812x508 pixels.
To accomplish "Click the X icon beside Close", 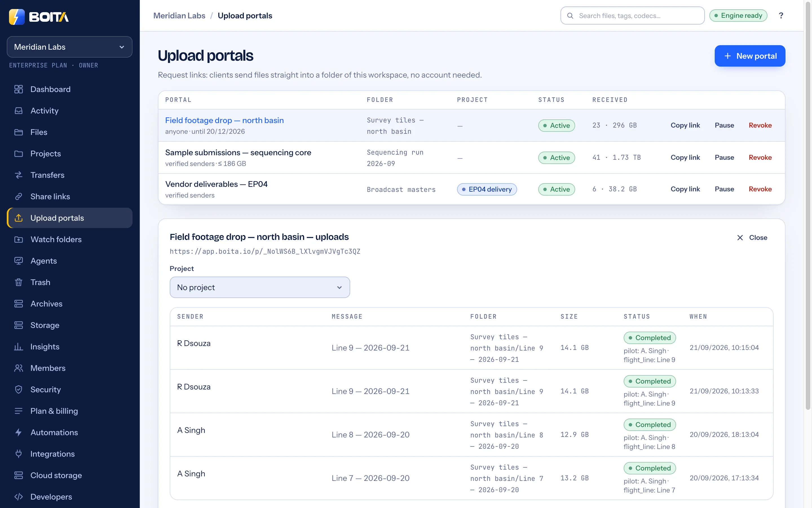I will coord(740,238).
